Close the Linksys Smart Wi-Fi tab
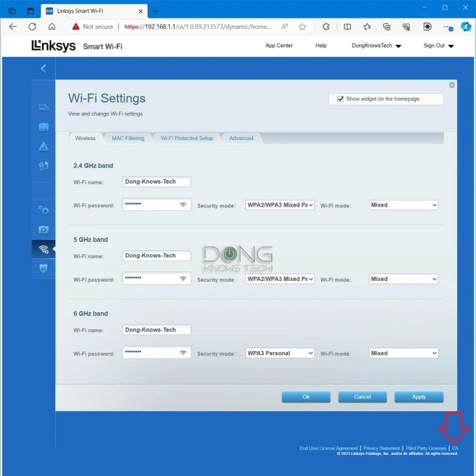This screenshot has height=476, width=476. point(141,12)
